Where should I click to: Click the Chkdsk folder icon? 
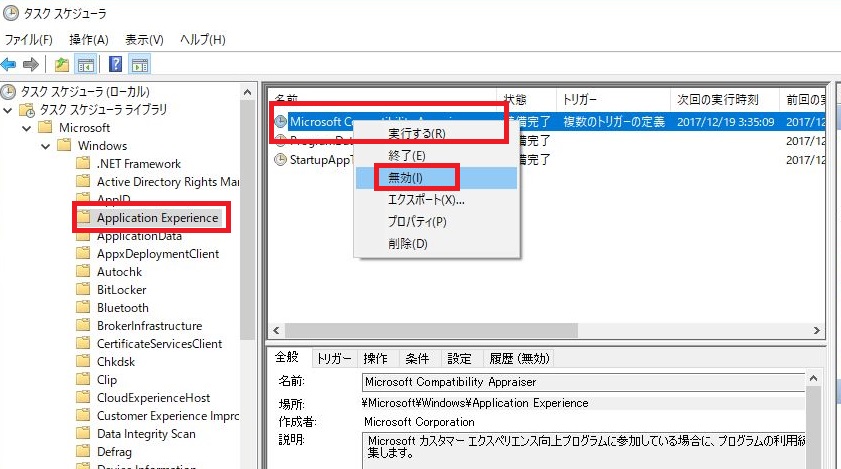pos(83,361)
